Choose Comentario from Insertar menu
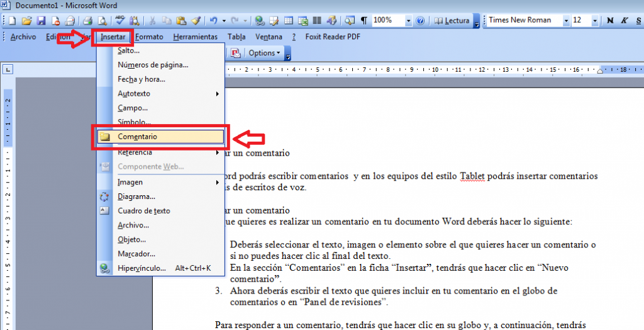Image resolution: width=644 pixels, height=330 pixels. pyautogui.click(x=161, y=137)
